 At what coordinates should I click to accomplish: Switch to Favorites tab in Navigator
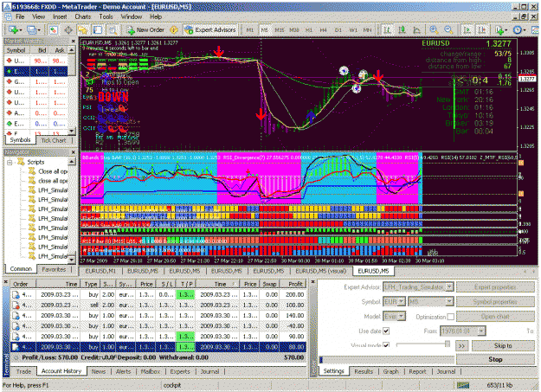(x=54, y=269)
